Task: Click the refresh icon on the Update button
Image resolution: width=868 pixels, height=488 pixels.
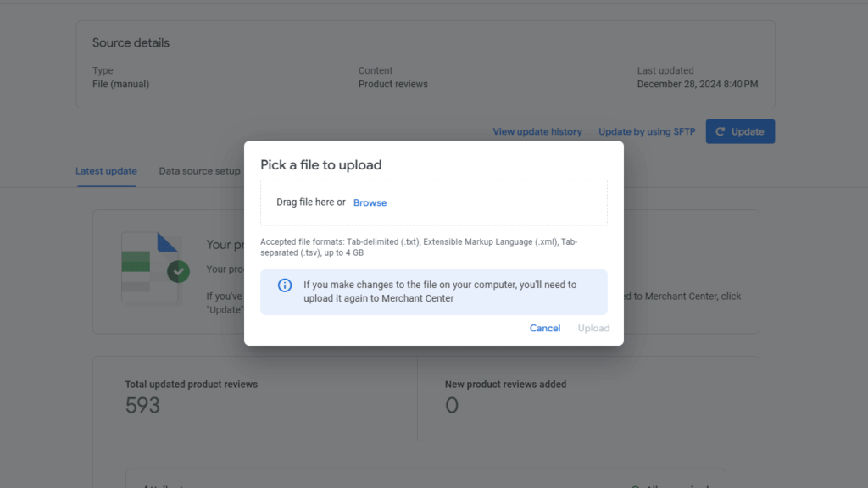Action: [719, 131]
